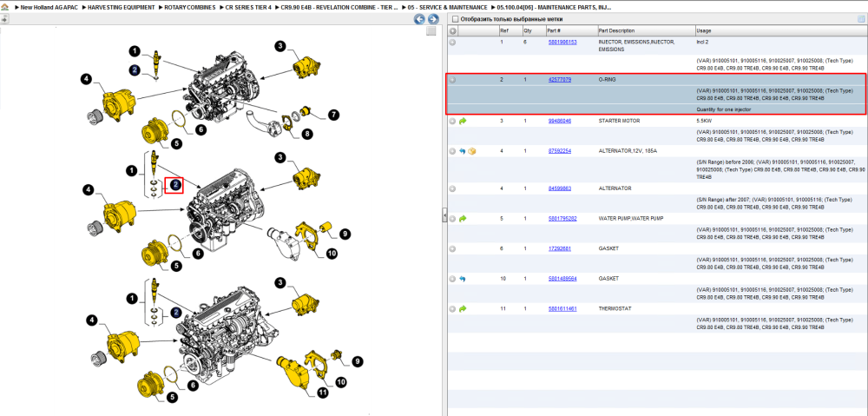This screenshot has height=416, width=868.
Task: Click plus icon for gasket 5801488564
Action: 452,279
